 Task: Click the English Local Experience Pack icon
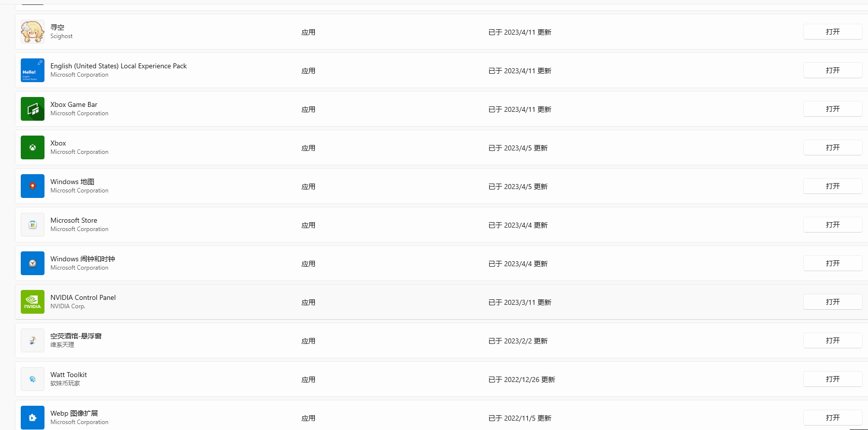(32, 70)
